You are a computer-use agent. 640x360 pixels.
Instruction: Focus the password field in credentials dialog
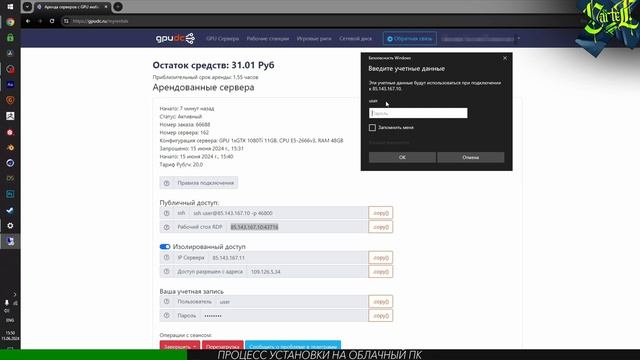pos(418,113)
